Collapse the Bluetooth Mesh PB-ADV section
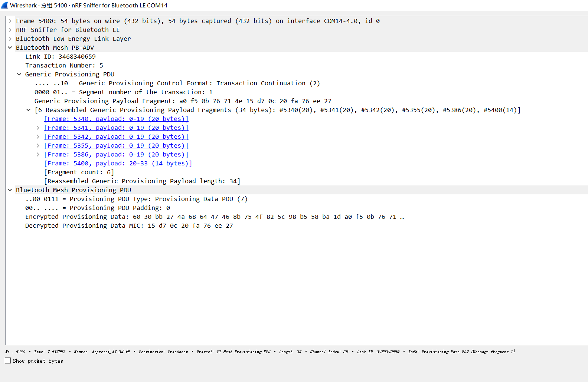Image resolution: width=588 pixels, height=382 pixels. (10, 48)
